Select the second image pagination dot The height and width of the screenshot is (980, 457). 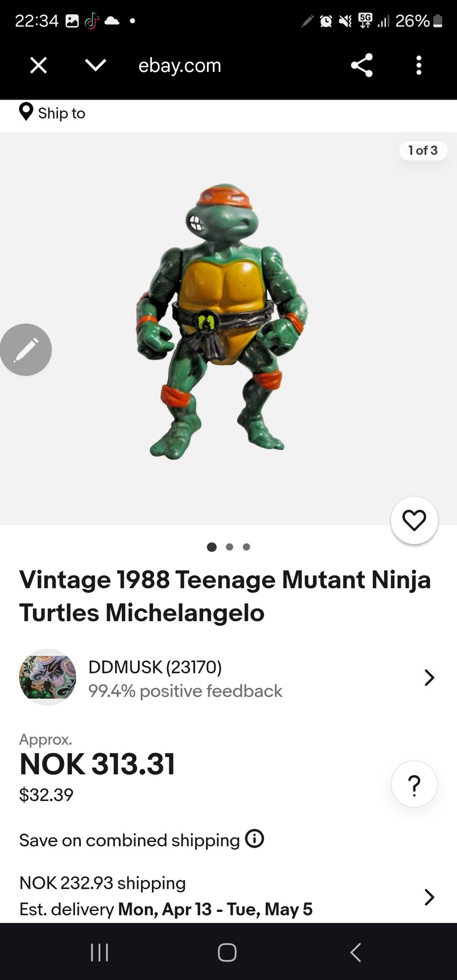[229, 547]
